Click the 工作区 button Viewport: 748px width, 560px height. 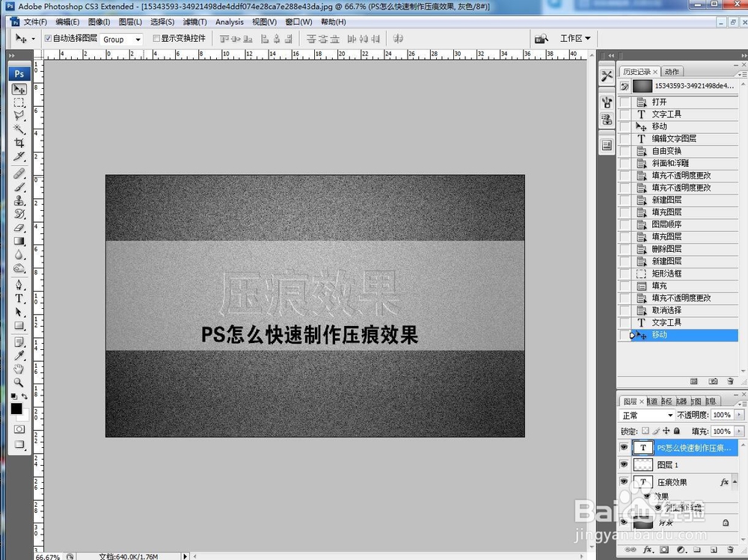point(570,38)
